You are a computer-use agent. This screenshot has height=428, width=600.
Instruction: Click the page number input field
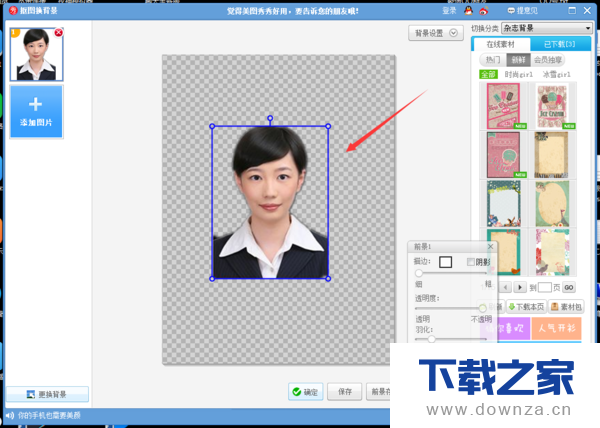(545, 287)
